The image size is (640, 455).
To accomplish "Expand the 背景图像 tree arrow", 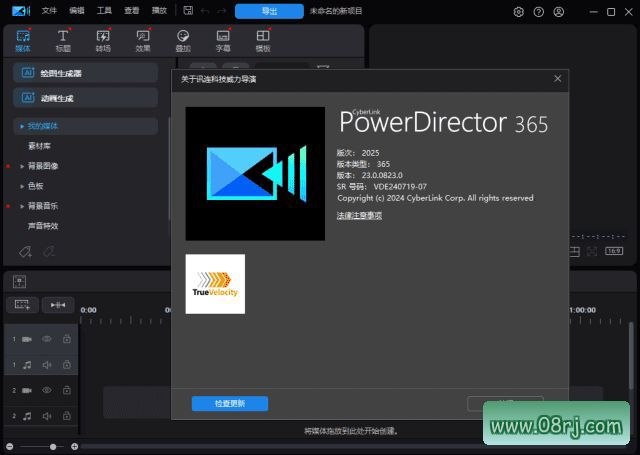I will point(22,166).
